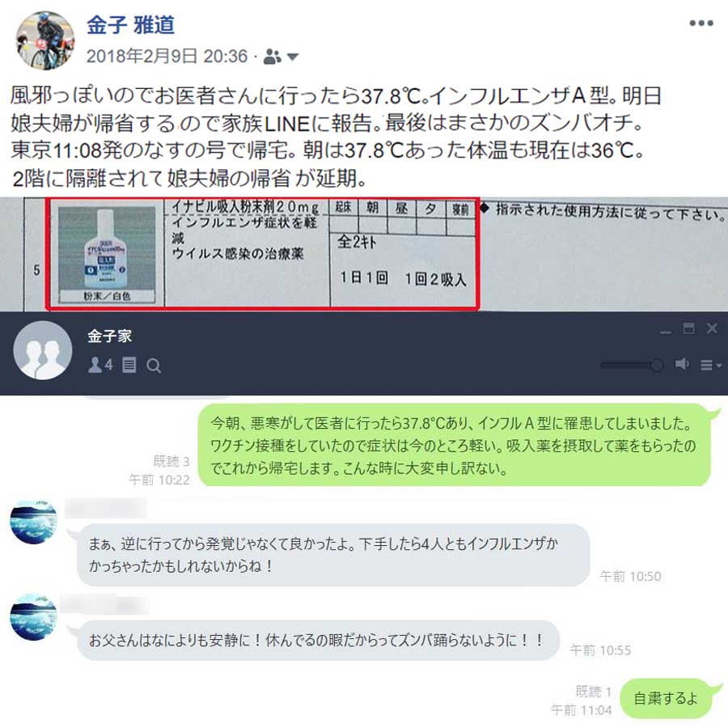Open the Inavir medicine photo
Viewport: 728px width, 728px height.
[106, 255]
